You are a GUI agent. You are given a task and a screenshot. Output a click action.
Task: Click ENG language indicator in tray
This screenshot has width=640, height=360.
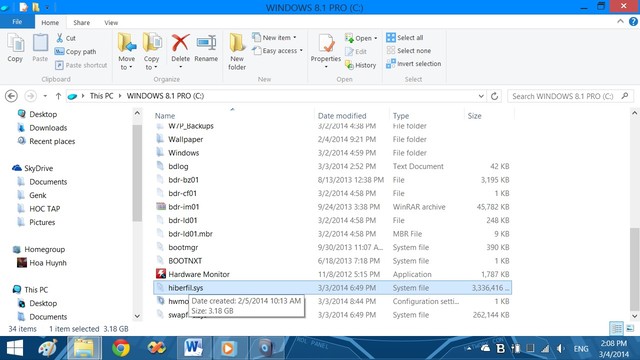581,349
